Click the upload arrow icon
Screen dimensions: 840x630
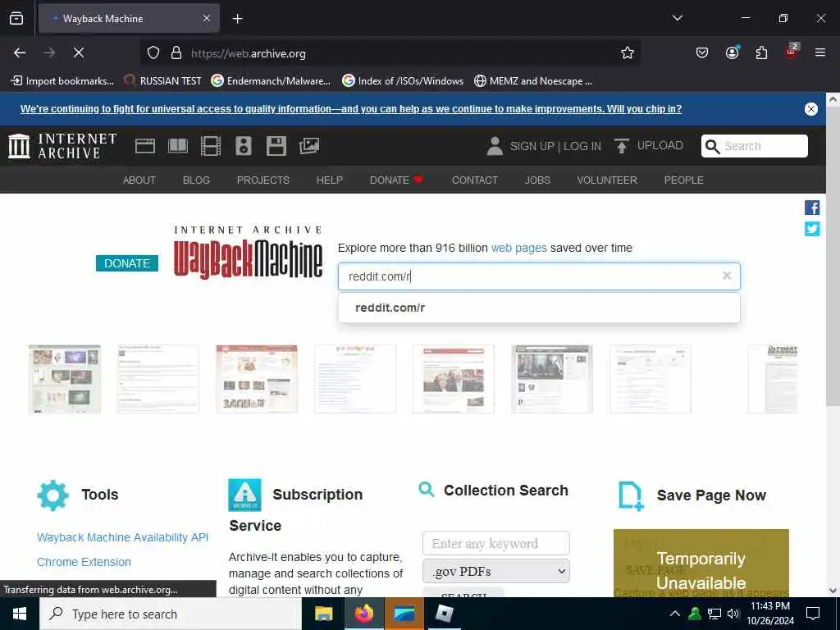(x=622, y=146)
